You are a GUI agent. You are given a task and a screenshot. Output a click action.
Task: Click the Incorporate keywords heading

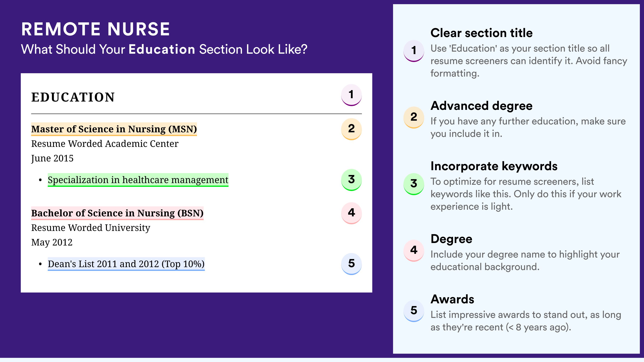[x=494, y=166]
